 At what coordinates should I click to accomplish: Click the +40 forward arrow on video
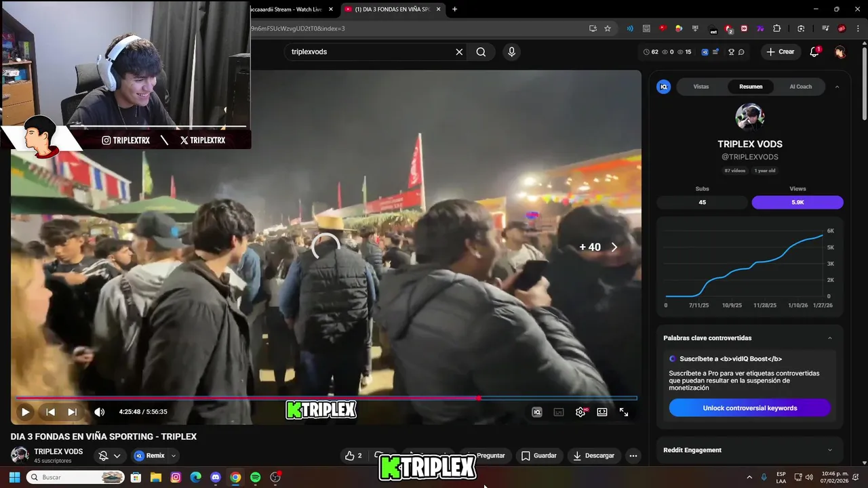pyautogui.click(x=614, y=247)
